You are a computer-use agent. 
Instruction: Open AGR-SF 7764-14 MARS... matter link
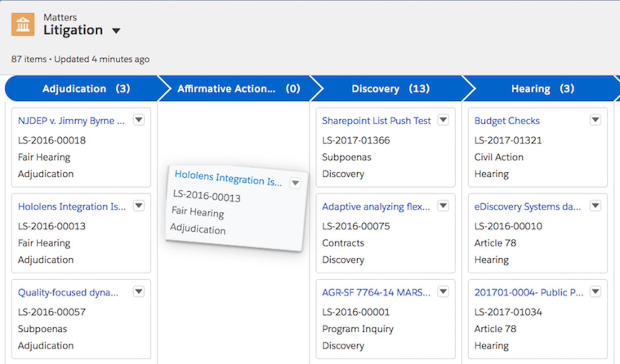pyautogui.click(x=376, y=293)
